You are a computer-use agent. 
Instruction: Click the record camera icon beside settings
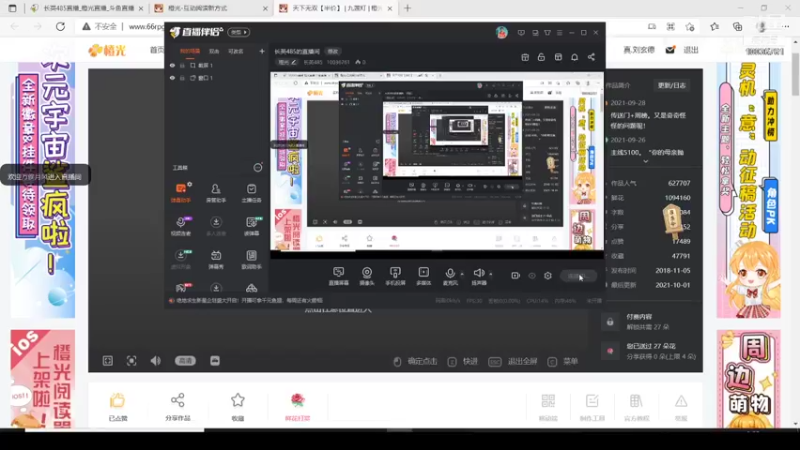click(515, 276)
